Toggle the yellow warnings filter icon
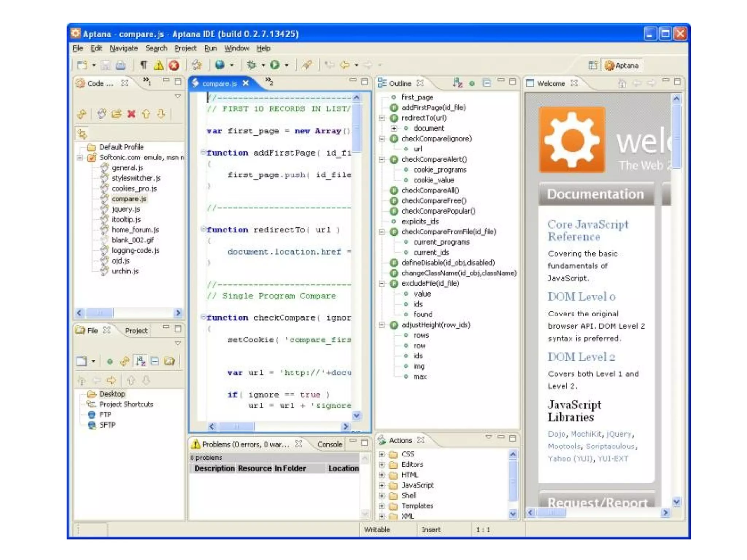747x560 pixels. pyautogui.click(x=159, y=65)
